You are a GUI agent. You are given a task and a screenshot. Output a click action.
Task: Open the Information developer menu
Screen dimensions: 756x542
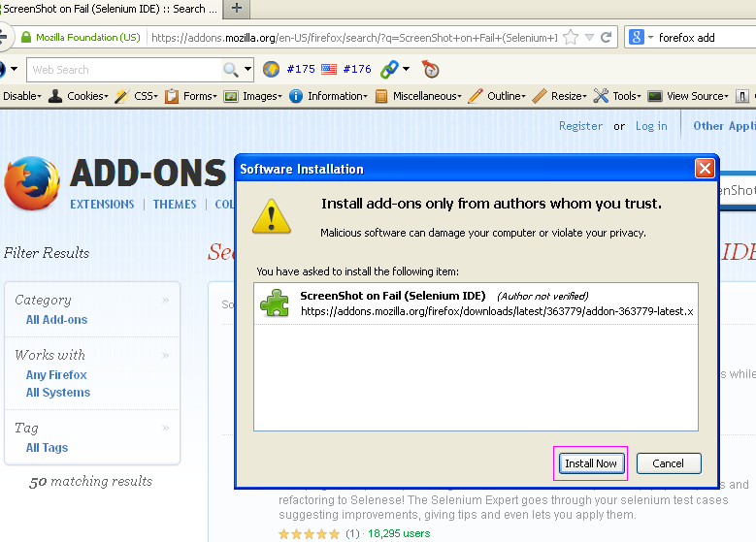pyautogui.click(x=328, y=96)
